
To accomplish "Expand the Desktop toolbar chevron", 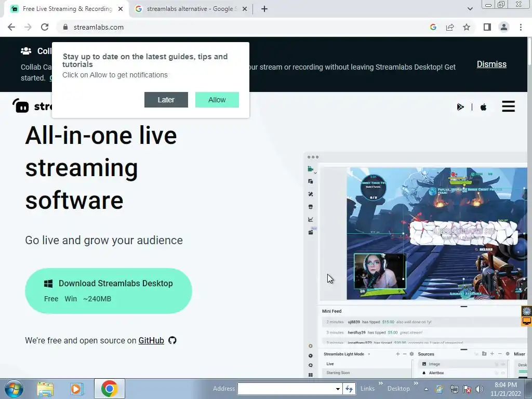I will tap(416, 383).
